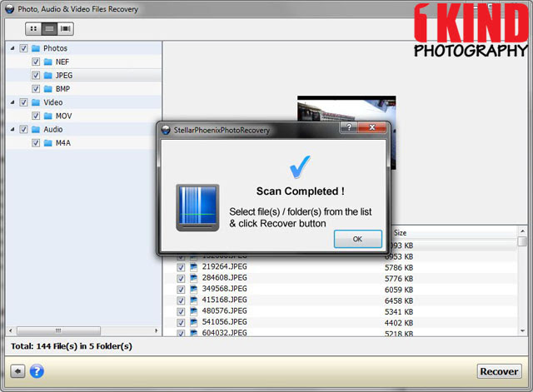Screen dimensions: 533x392
Task: Uncheck the 415168.JPEG file checkbox
Action: pyautogui.click(x=181, y=300)
